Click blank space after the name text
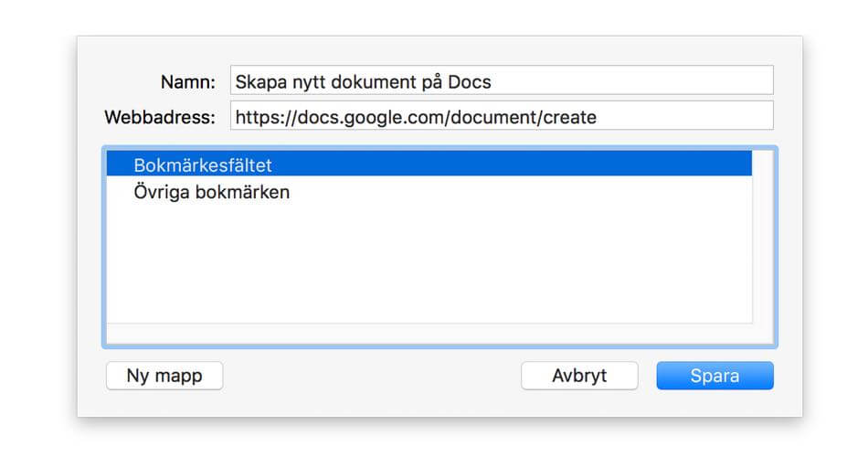Viewport: 868px width, 457px height. (640, 81)
